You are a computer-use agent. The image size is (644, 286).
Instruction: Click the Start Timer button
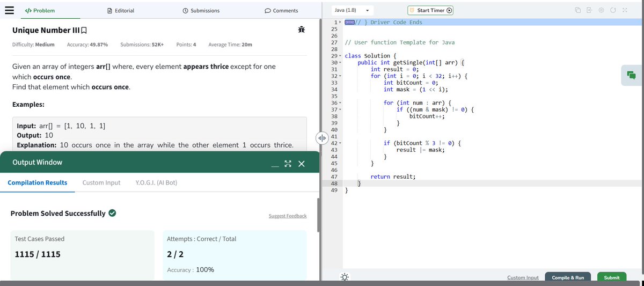click(x=430, y=10)
